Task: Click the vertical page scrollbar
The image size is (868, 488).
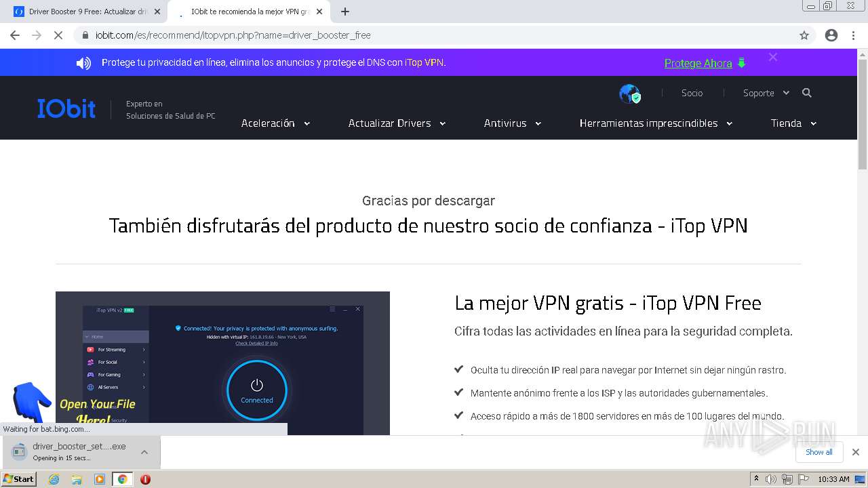Action: 863,115
